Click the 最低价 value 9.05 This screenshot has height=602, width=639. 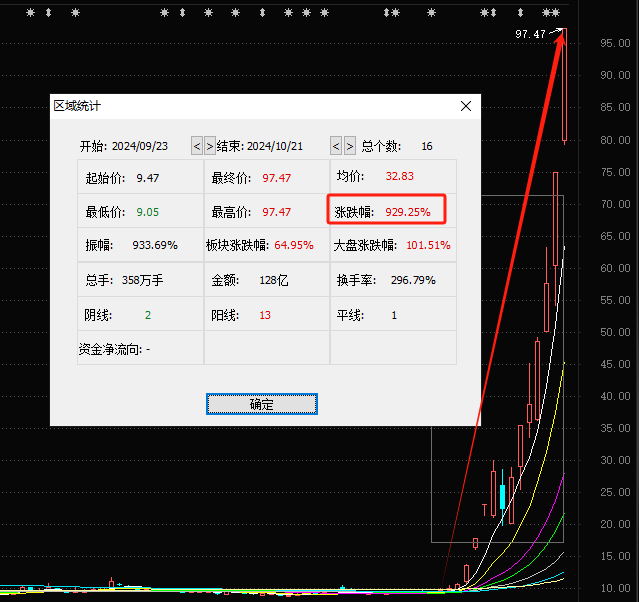click(148, 212)
